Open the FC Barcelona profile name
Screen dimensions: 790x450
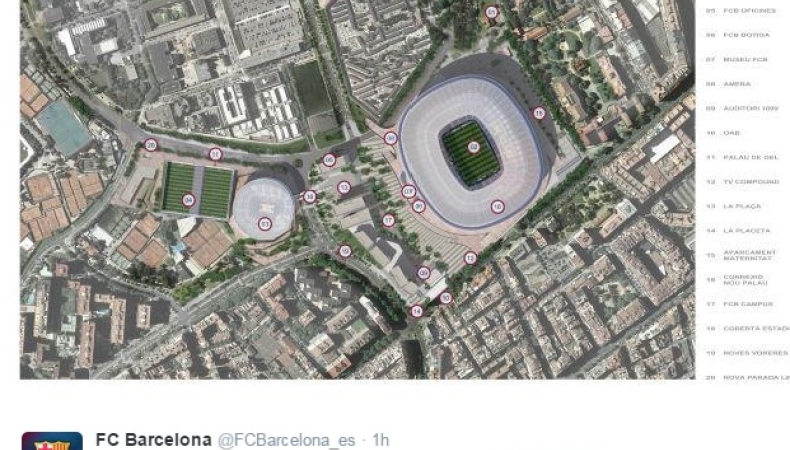tap(154, 440)
